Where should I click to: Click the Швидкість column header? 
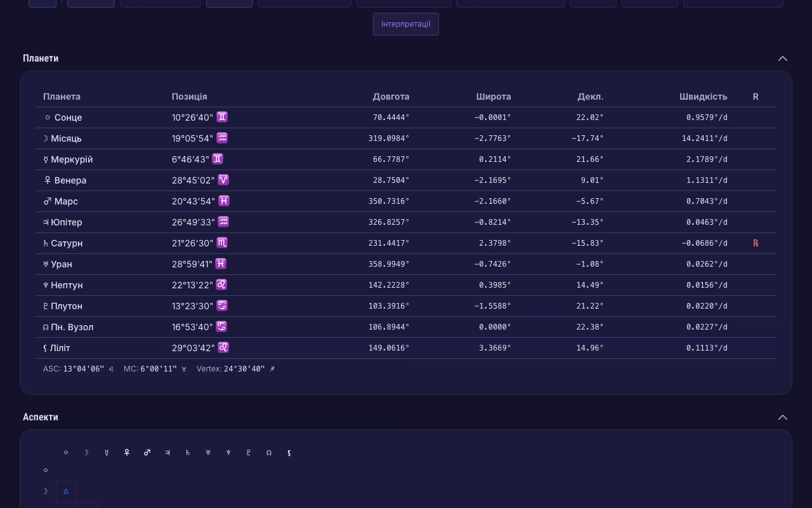pos(703,97)
